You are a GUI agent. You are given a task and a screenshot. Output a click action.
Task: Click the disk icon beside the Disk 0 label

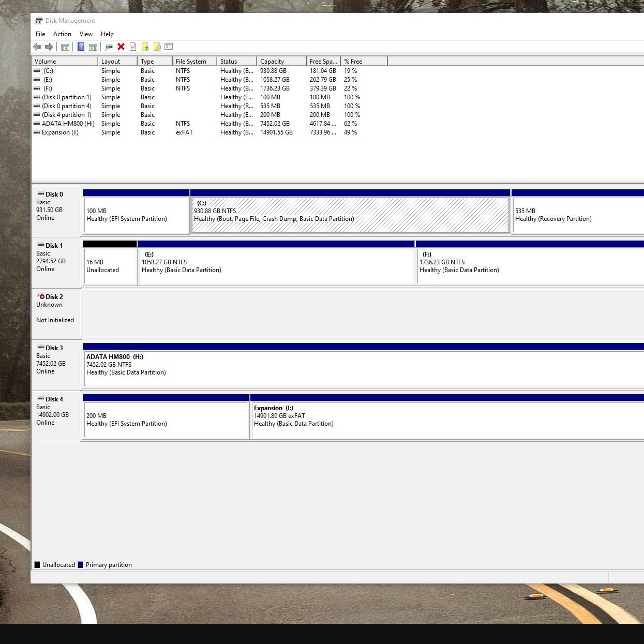tap(41, 194)
